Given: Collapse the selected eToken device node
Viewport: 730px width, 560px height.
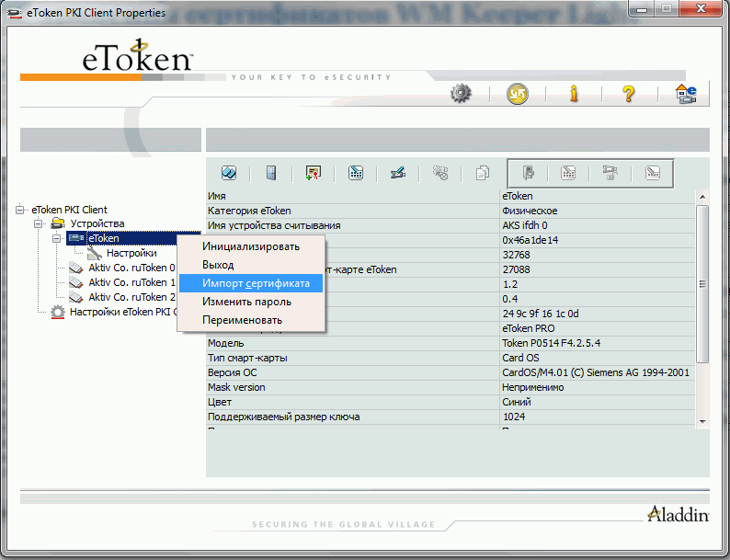Looking at the screenshot, I should tap(57, 238).
